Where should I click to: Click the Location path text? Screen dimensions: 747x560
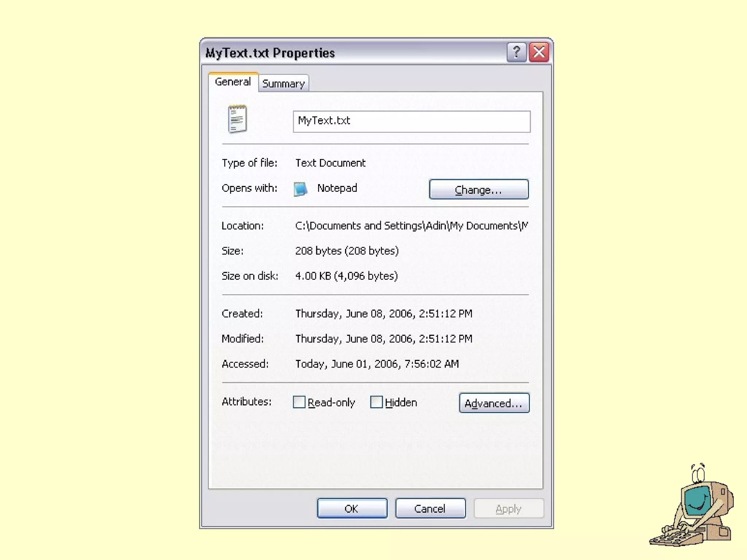pos(411,226)
